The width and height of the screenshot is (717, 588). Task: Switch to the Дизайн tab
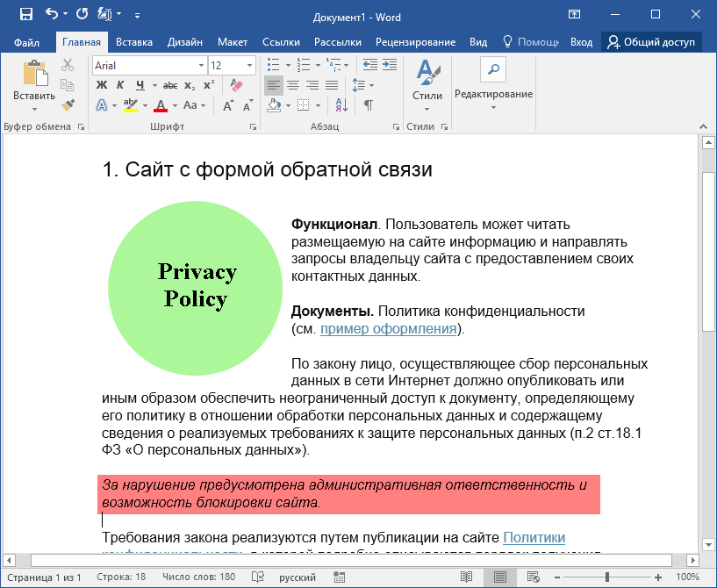pos(185,42)
